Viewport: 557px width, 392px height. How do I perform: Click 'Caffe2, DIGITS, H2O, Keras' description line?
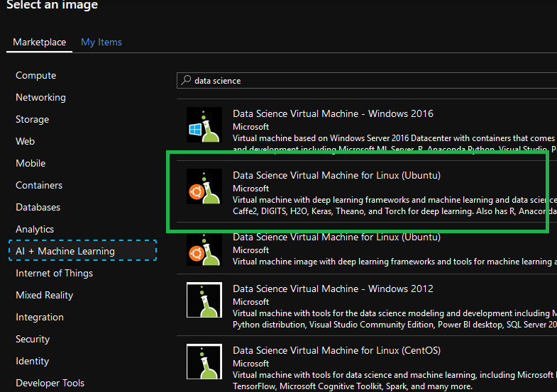point(395,211)
